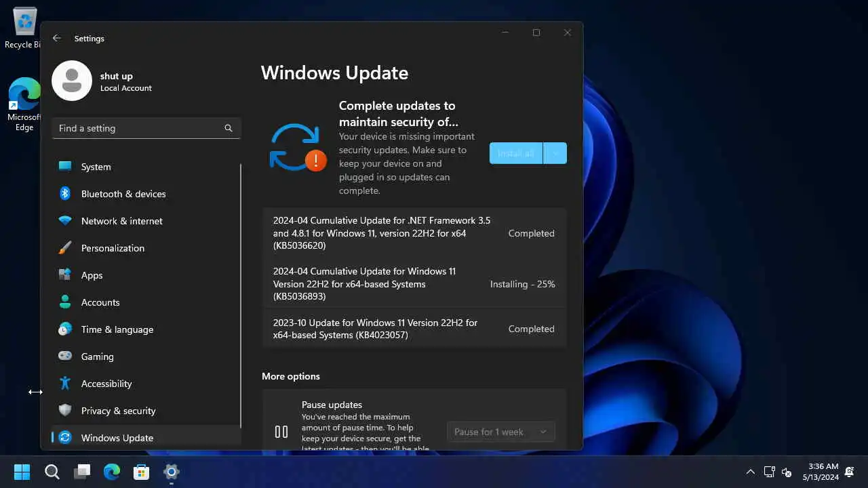Viewport: 868px width, 488px height.
Task: Click the Install all button
Action: tap(516, 153)
